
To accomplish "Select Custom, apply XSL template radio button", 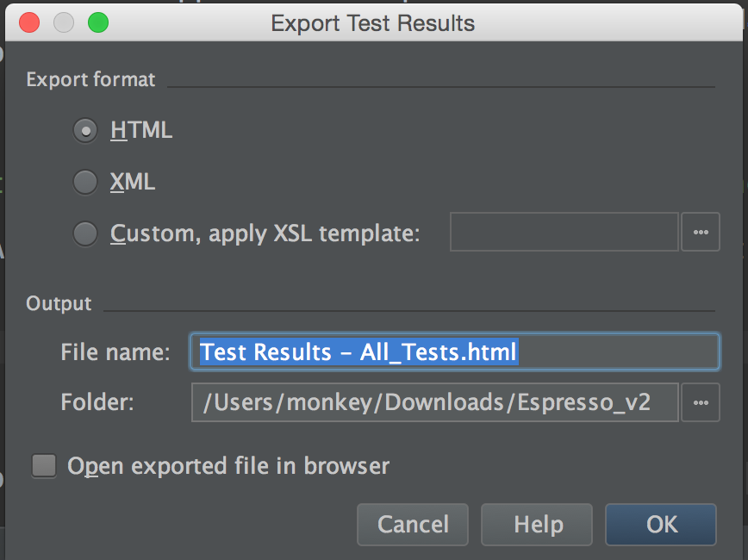I will coord(85,233).
